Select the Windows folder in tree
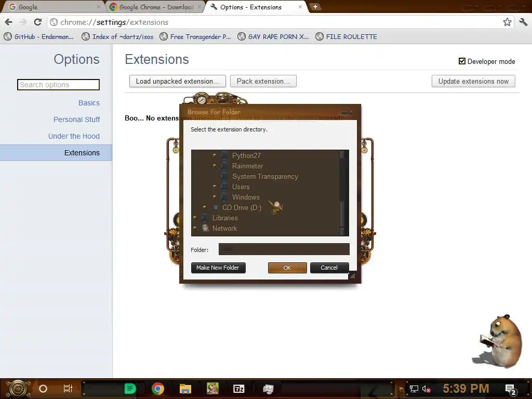 pos(246,197)
